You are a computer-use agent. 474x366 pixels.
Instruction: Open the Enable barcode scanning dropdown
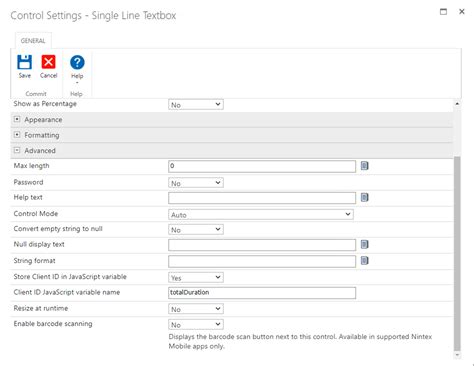196,324
